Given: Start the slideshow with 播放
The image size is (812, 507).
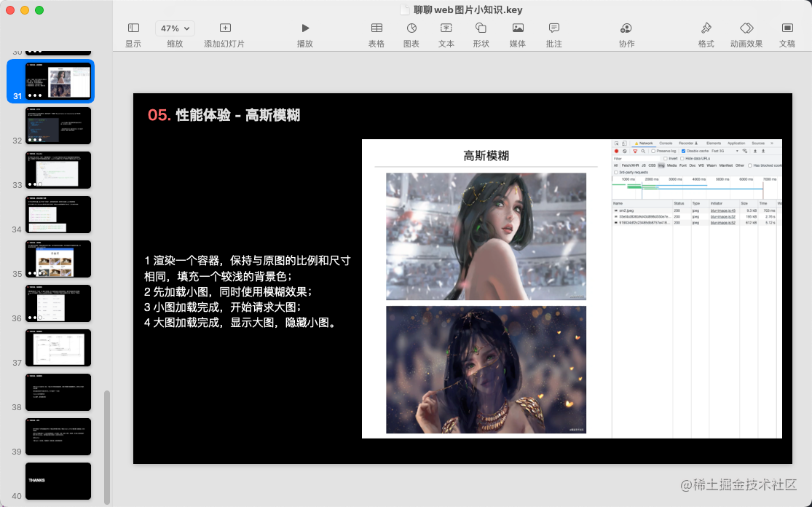Looking at the screenshot, I should click(305, 35).
